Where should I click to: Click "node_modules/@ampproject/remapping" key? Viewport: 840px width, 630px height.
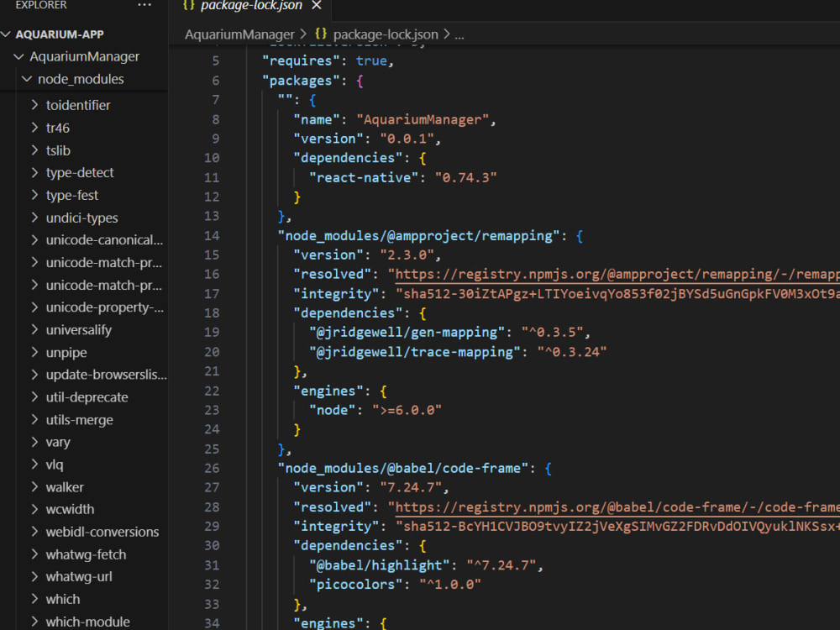coord(418,236)
